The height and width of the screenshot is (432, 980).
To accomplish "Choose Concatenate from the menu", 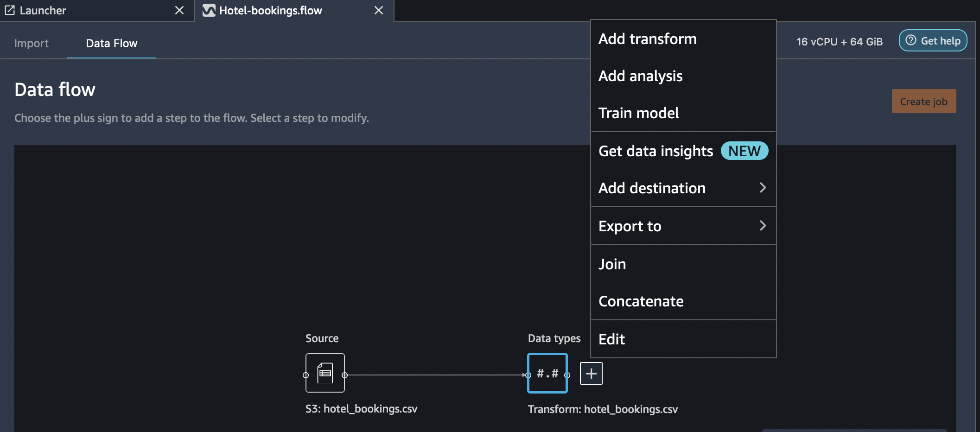I will [x=641, y=301].
